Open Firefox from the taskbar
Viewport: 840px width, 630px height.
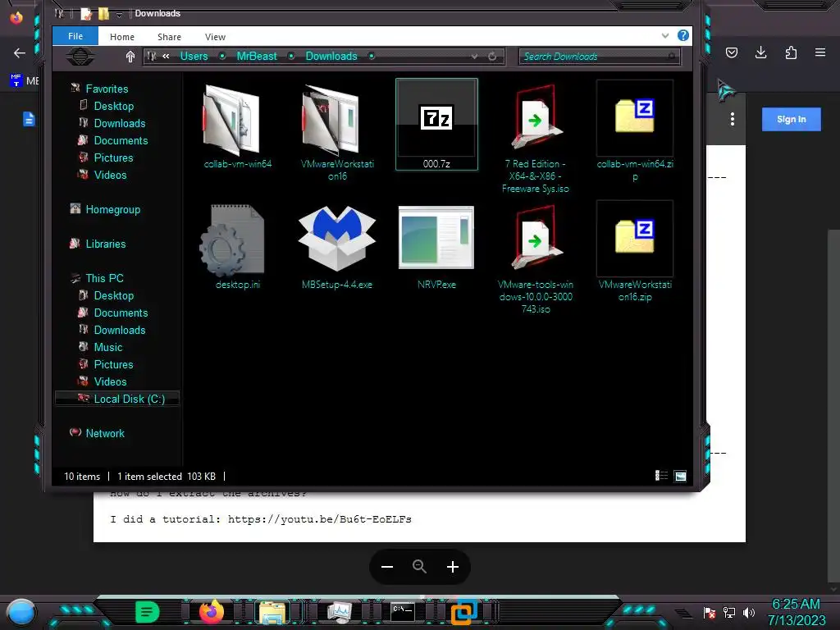pyautogui.click(x=211, y=612)
